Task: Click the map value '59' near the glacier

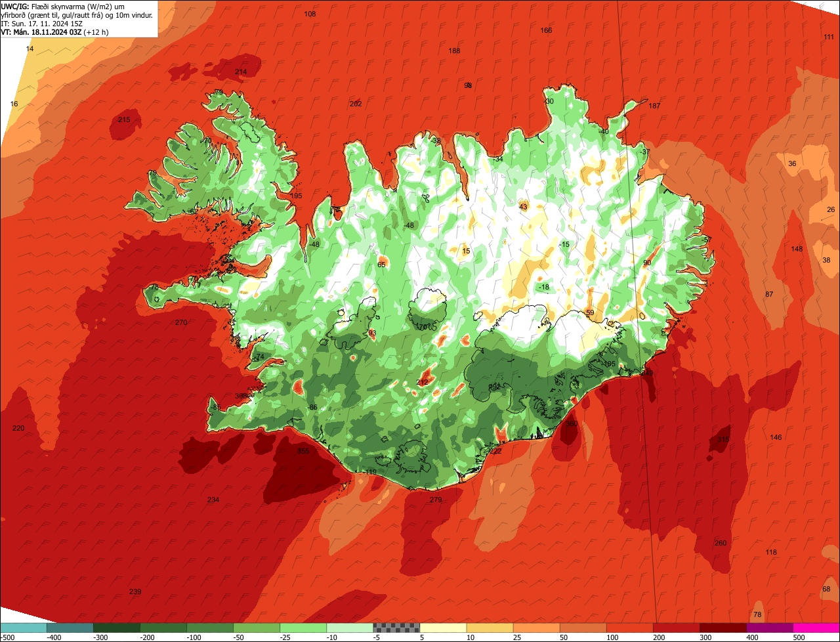Action: 590,312
